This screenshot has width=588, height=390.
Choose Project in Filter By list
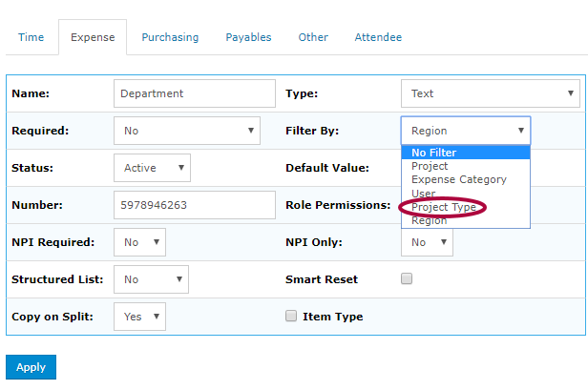coord(466,166)
